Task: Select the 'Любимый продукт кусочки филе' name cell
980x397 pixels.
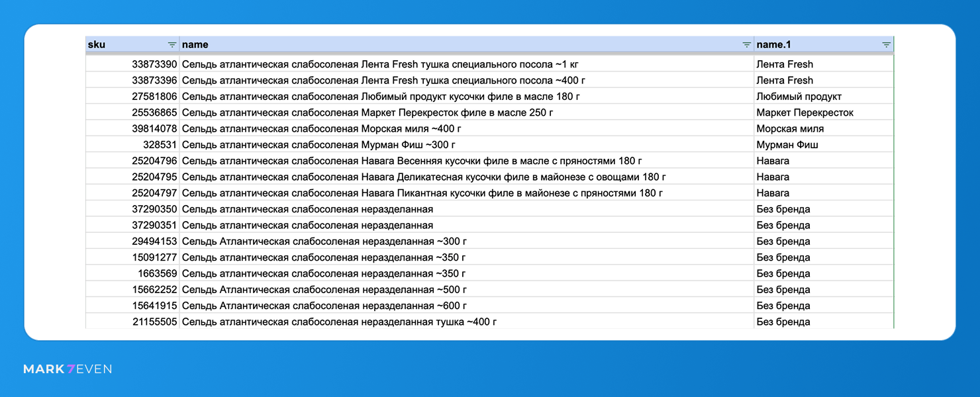Action: (467, 97)
